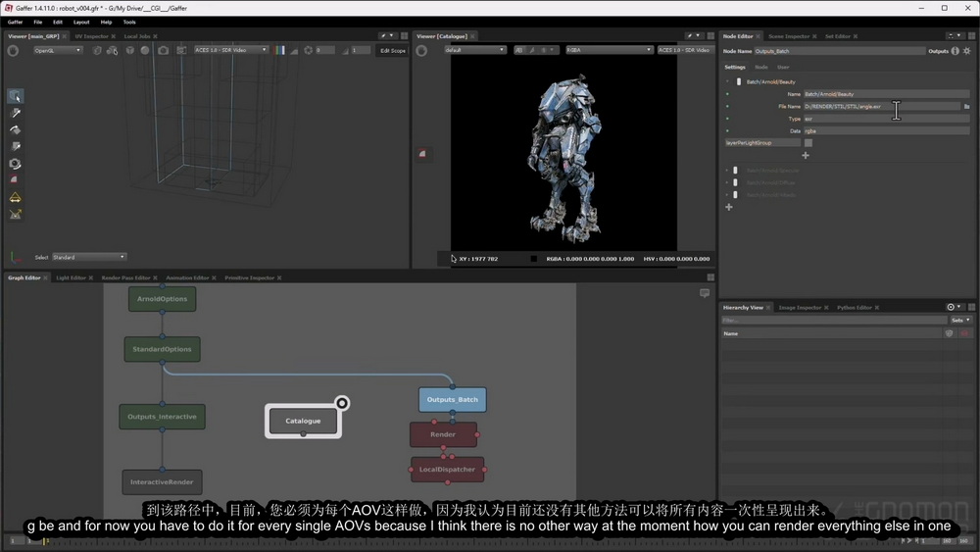Click the Node Name field Outputs_Batch
The width and height of the screenshot is (980, 552).
click(x=839, y=51)
